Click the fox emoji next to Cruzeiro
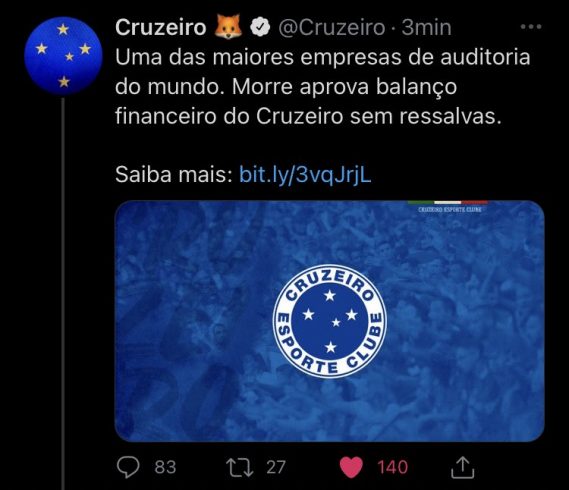 (228, 26)
